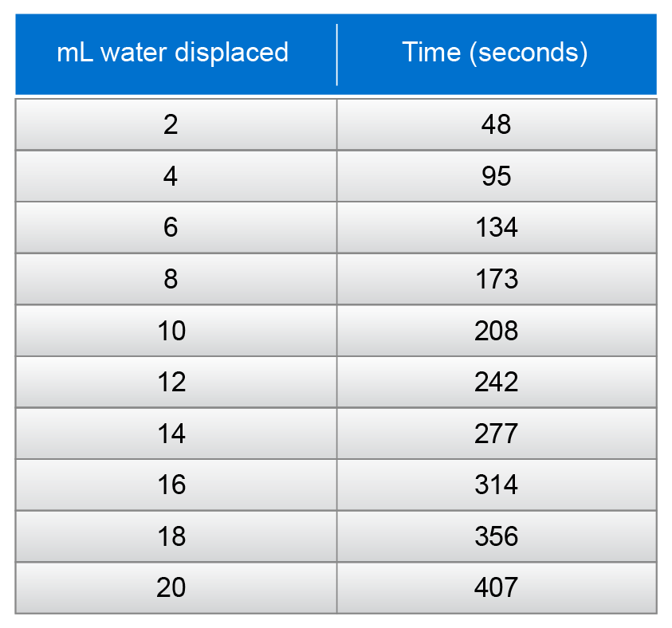Image resolution: width=672 pixels, height=628 pixels.
Task: Select the 208 seconds cell
Action: 496,331
